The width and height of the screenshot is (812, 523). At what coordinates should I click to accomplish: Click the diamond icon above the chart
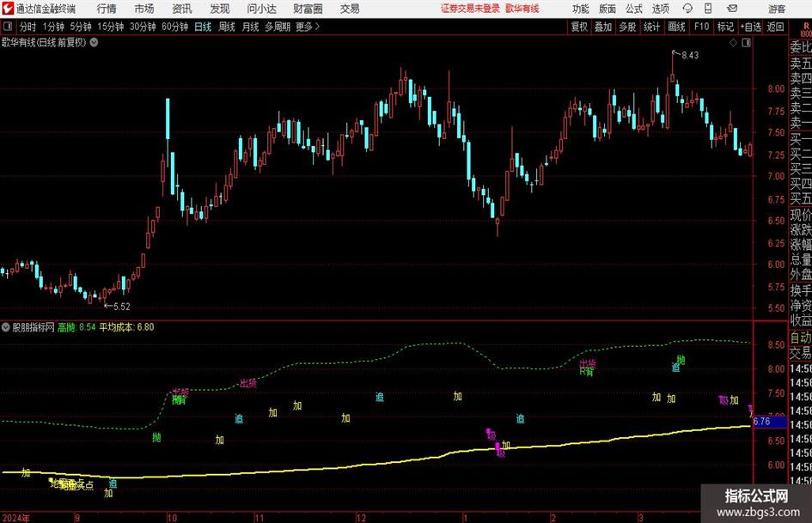pos(733,42)
